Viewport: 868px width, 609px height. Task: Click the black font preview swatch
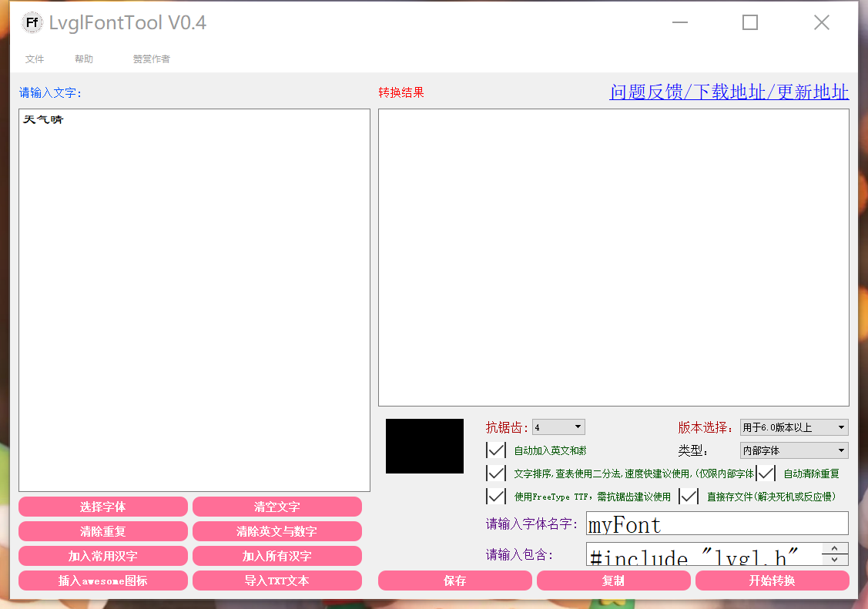click(x=424, y=446)
